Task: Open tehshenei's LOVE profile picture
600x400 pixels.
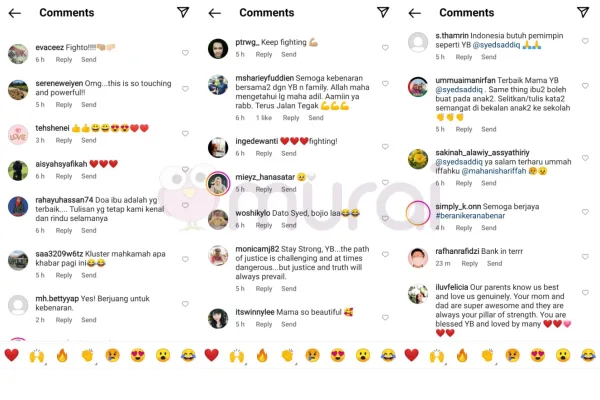Action: click(x=18, y=135)
